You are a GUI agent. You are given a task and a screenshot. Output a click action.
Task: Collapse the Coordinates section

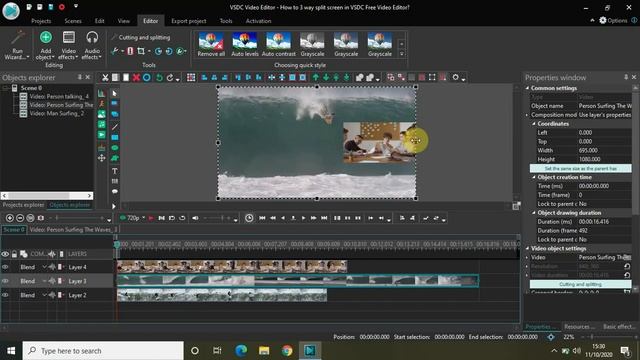[534, 124]
